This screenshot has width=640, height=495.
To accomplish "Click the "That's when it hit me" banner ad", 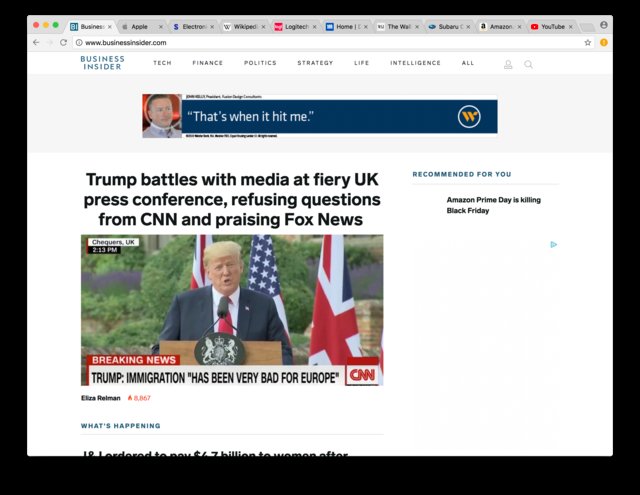I will point(320,116).
